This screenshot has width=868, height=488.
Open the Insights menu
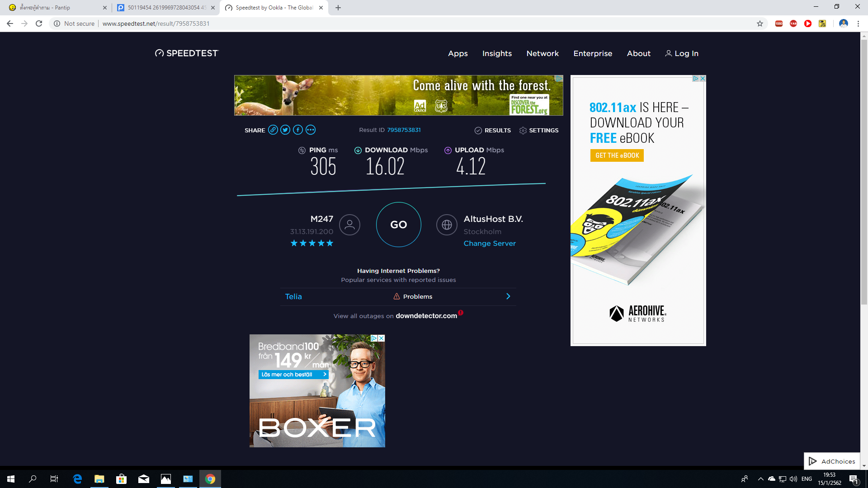497,53
